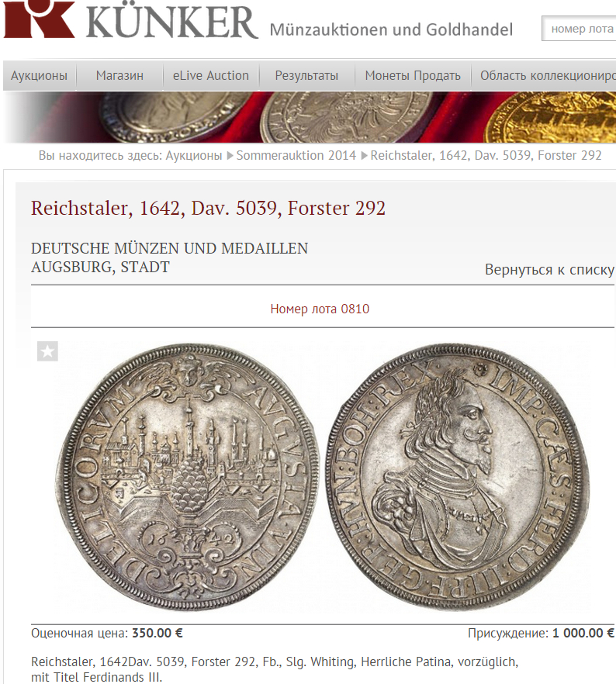The image size is (616, 684).
Task: Click the coins banner image
Action: click(x=310, y=117)
